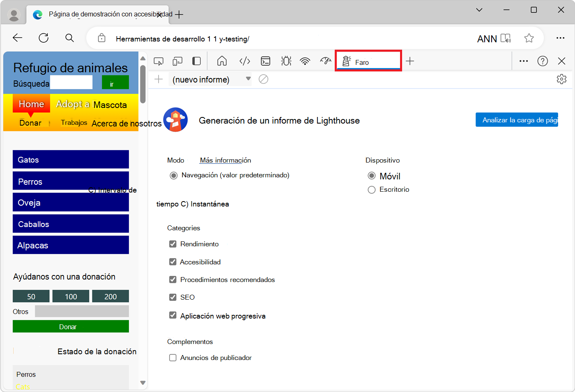The height and width of the screenshot is (392, 575).
Task: Open the Network panel wifi icon
Action: (x=305, y=61)
